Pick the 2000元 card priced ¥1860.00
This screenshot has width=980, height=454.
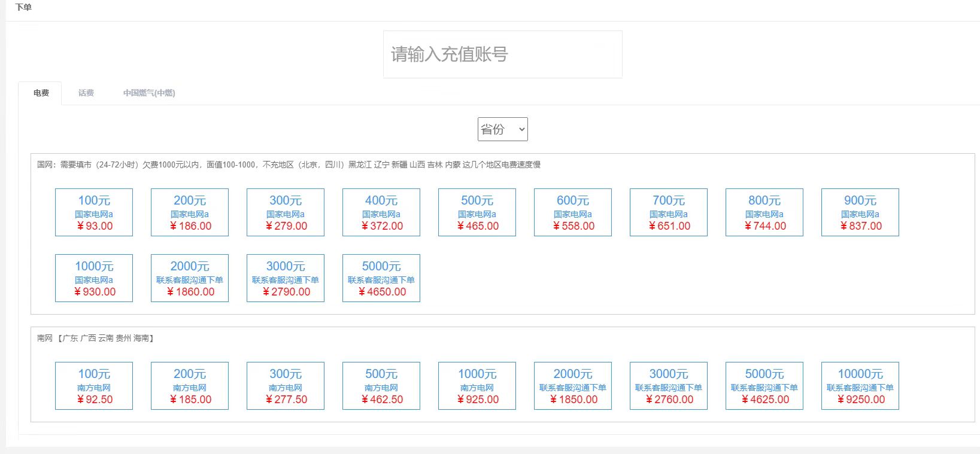point(190,278)
